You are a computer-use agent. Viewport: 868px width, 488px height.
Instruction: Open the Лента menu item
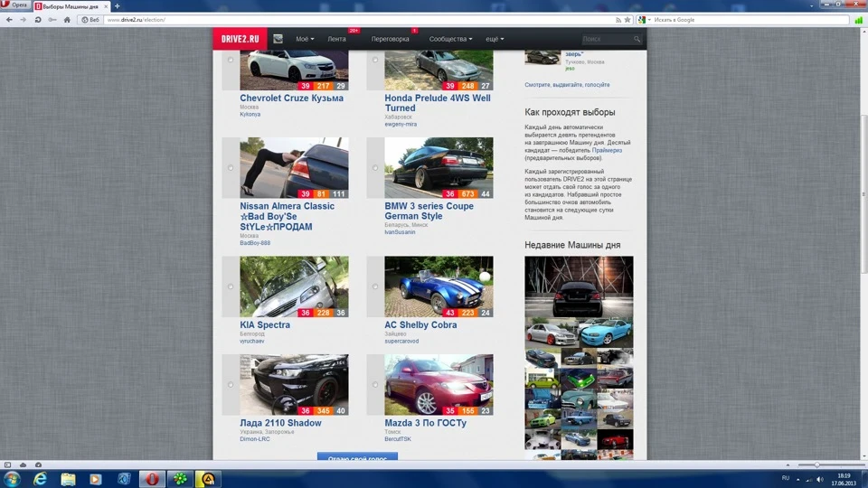(336, 39)
